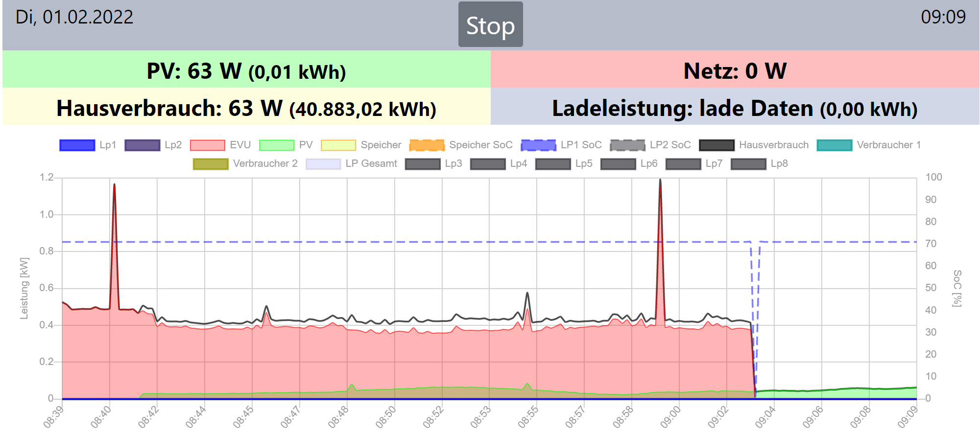
Task: Click the 09:00 time axis label
Action: 672,416
